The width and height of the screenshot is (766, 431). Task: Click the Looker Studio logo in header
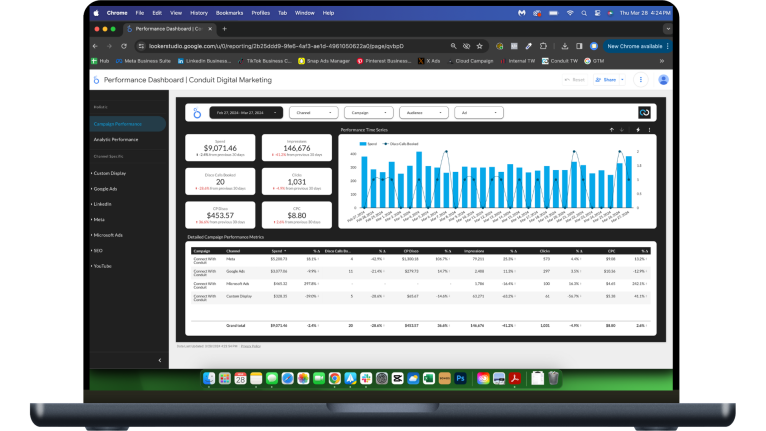(97, 79)
